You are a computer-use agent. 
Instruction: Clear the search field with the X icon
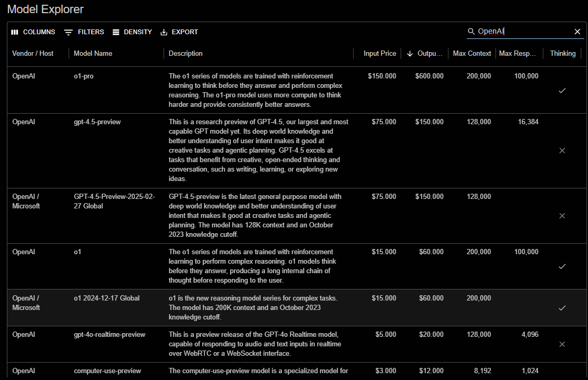point(577,32)
